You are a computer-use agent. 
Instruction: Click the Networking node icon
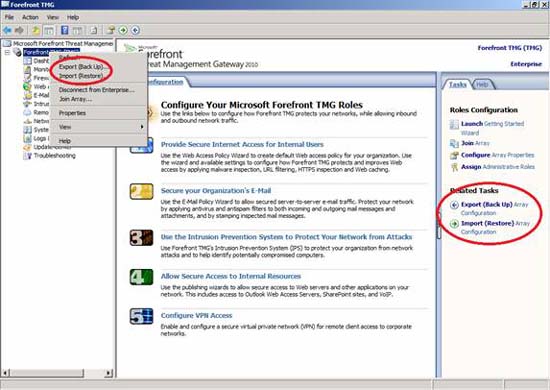27,121
